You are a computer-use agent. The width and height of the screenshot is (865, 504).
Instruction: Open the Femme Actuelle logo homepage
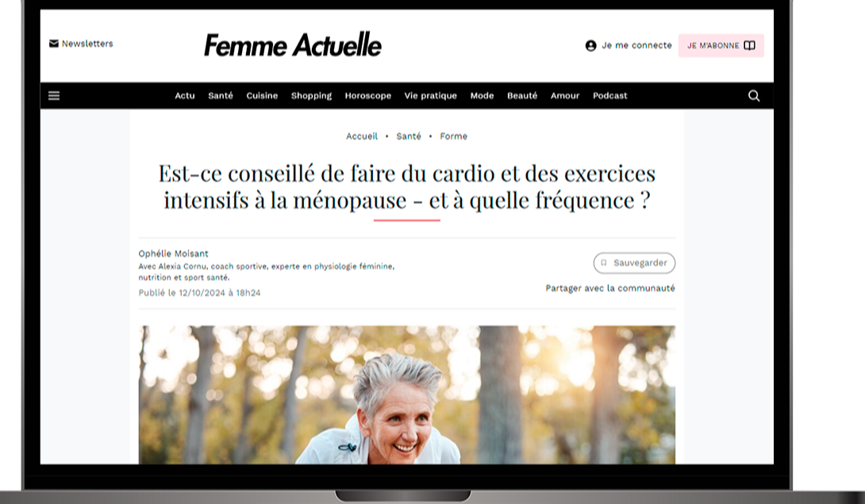(x=292, y=45)
